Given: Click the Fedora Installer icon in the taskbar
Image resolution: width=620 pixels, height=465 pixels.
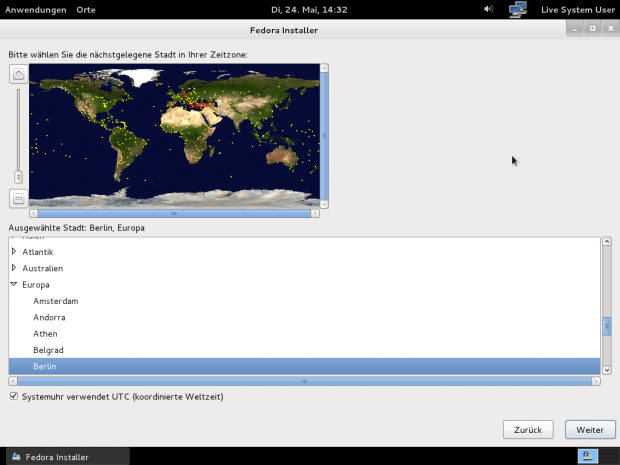Looking at the screenshot, I should click(17, 457).
